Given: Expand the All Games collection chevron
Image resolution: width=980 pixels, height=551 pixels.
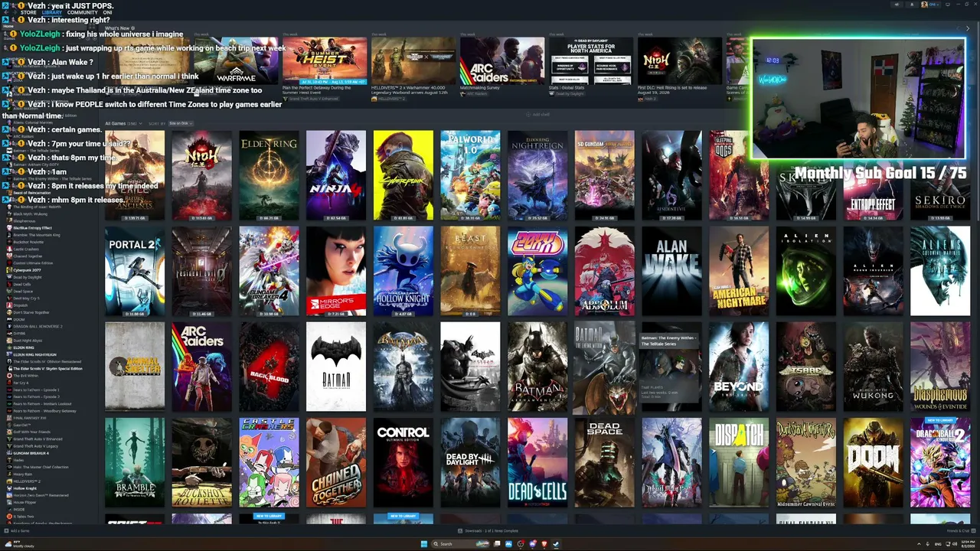Looking at the screenshot, I should (142, 123).
